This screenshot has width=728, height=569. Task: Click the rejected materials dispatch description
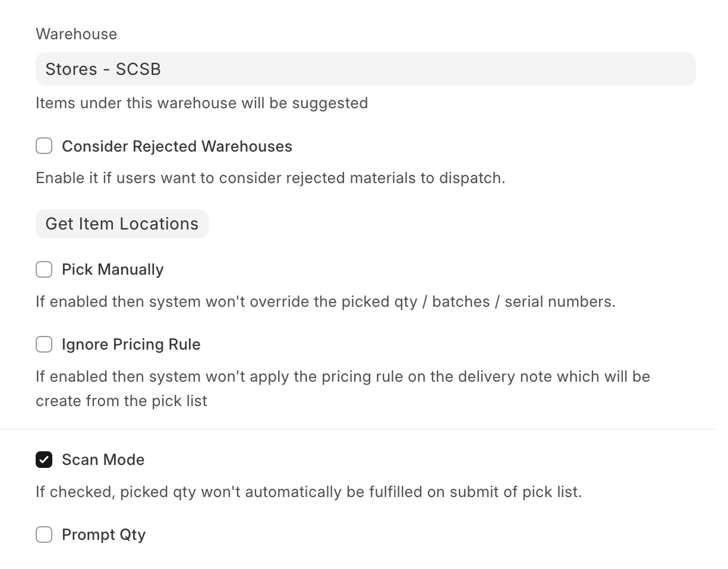click(270, 178)
